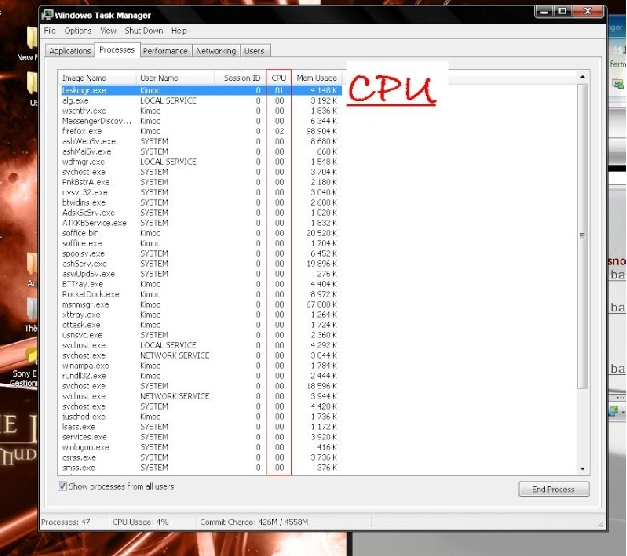This screenshot has height=556, width=627.
Task: Sort by Image Name column header
Action: pyautogui.click(x=97, y=78)
